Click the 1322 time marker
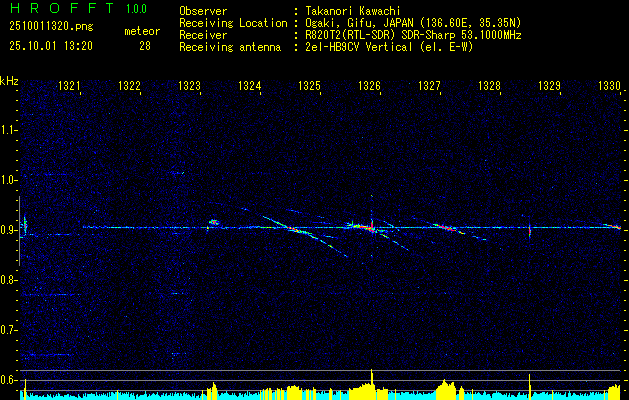 129,86
